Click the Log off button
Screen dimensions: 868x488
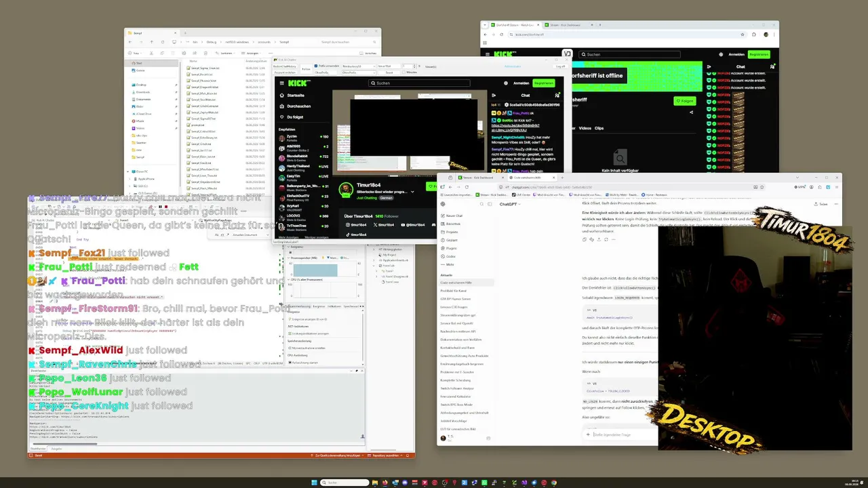pos(561,66)
